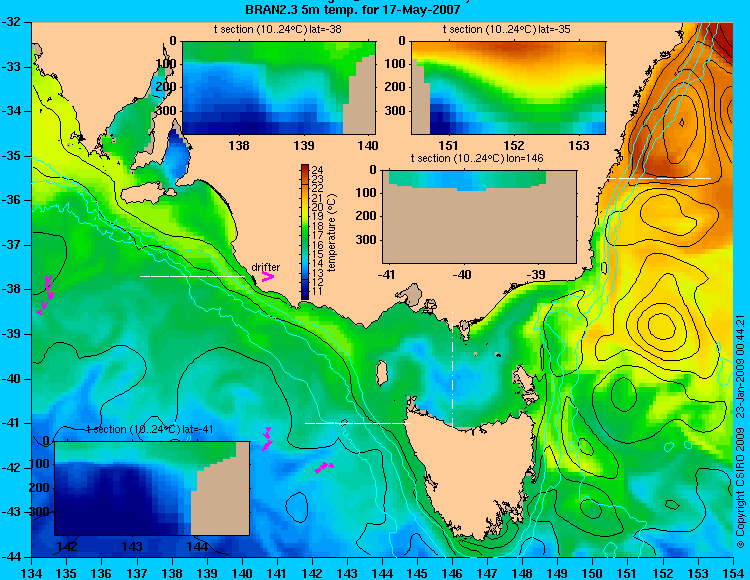Open the lat=-35 temperature section inset plot
Screen dimensions: 750x580
[508, 88]
